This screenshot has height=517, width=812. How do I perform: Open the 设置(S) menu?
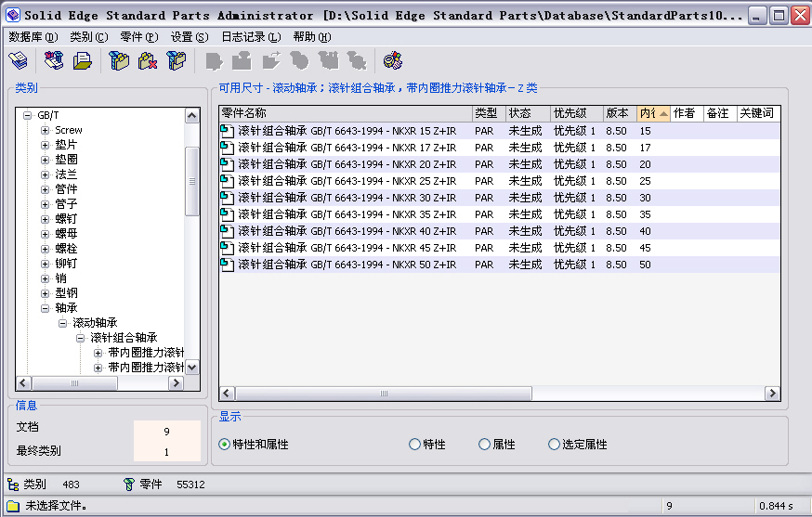click(x=190, y=37)
